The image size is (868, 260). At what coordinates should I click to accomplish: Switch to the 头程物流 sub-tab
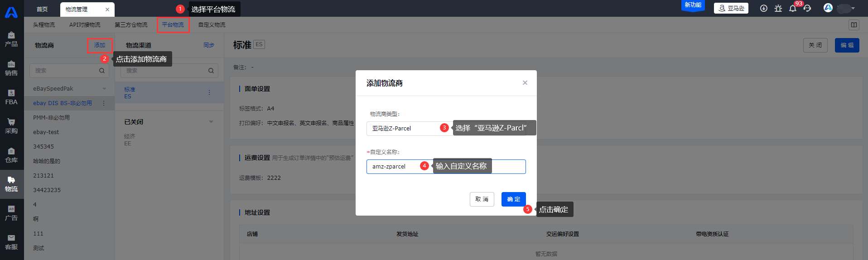pos(44,25)
